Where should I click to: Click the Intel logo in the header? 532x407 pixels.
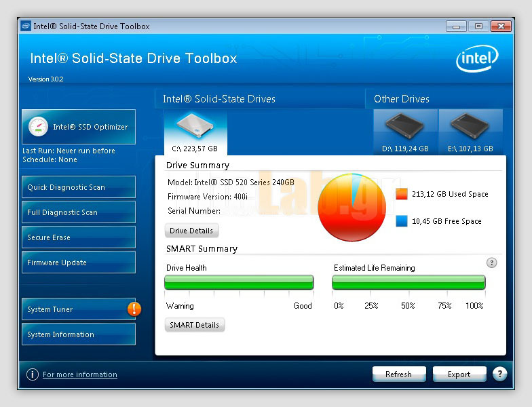click(x=476, y=60)
